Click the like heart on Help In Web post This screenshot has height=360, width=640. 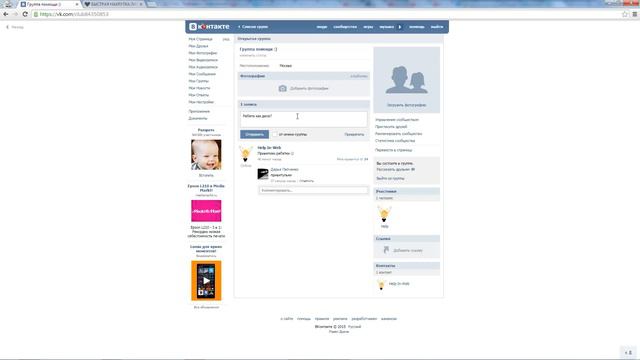pyautogui.click(x=361, y=159)
